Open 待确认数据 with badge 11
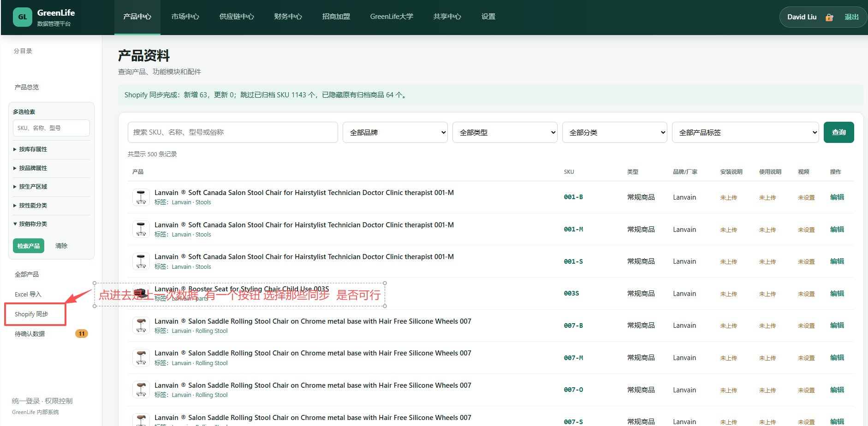The height and width of the screenshot is (426, 868). 51,334
